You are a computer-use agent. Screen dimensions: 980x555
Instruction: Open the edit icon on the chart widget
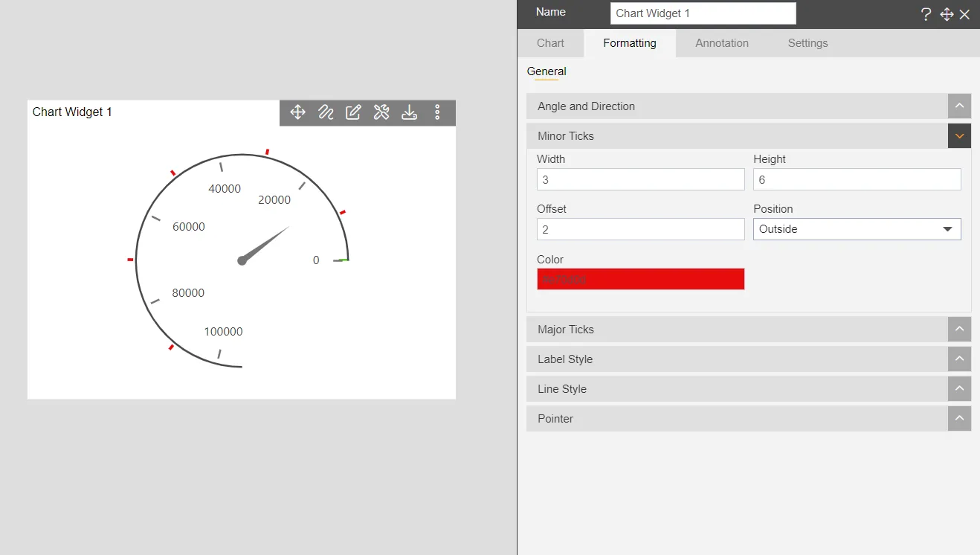[x=353, y=112]
